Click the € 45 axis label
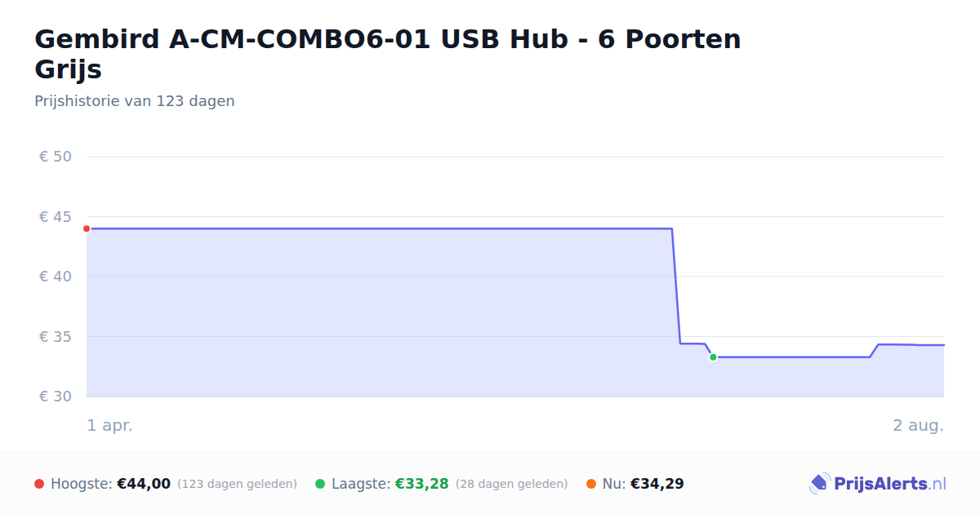980x514 pixels. 56,217
